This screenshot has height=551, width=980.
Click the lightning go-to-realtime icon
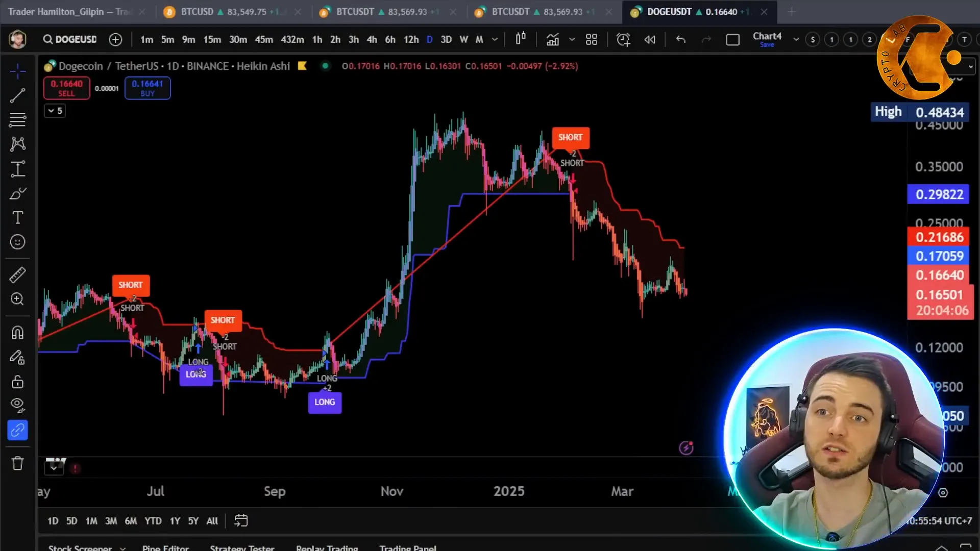[x=686, y=447]
